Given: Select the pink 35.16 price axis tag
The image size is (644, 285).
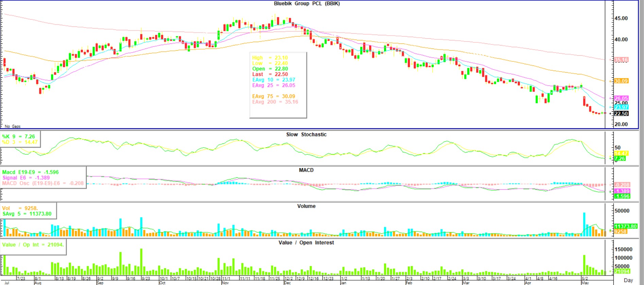Looking at the screenshot, I should [621, 60].
